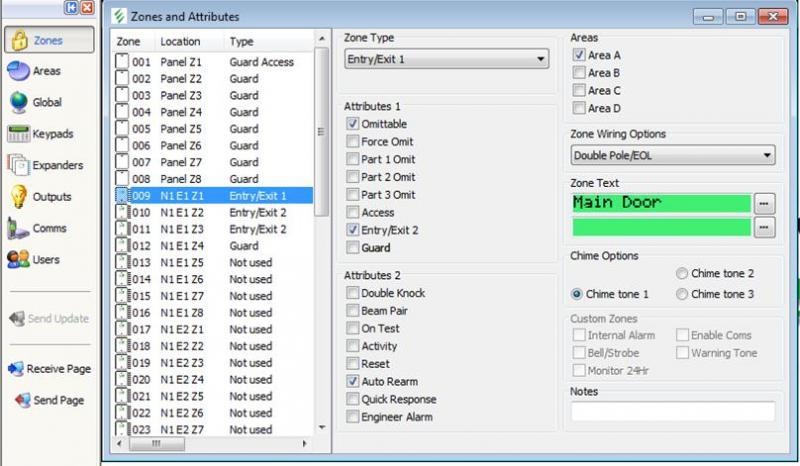
Task: Expand the Zone Wiring Options dropdown
Action: click(673, 155)
